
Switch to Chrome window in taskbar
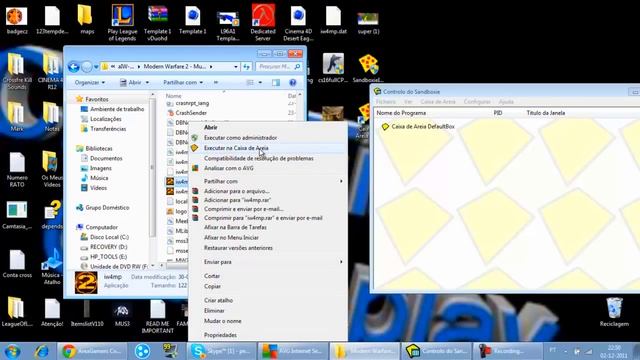click(x=91, y=351)
